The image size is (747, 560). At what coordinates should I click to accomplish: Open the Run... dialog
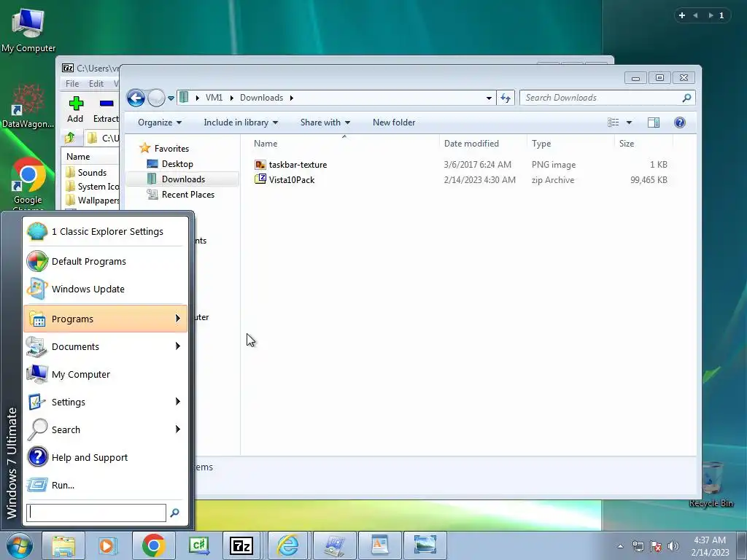click(x=105, y=485)
